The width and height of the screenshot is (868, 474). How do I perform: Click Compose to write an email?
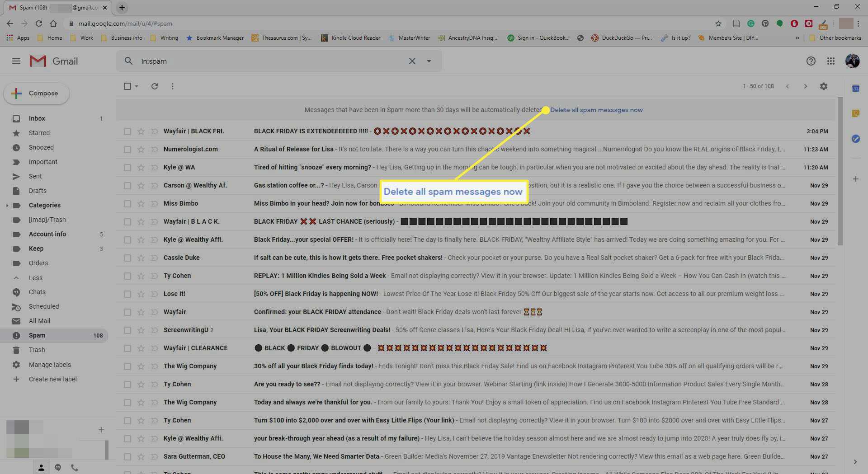click(x=37, y=93)
